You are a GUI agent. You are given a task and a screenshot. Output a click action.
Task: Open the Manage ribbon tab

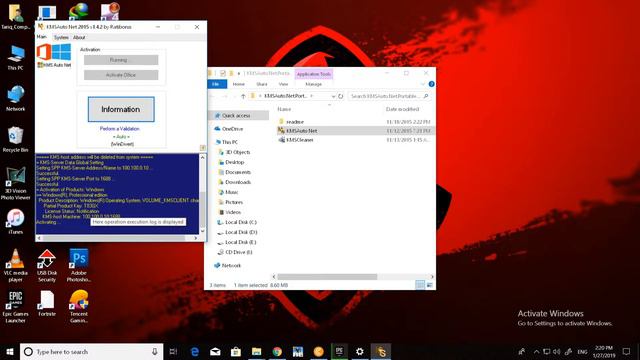(x=313, y=84)
